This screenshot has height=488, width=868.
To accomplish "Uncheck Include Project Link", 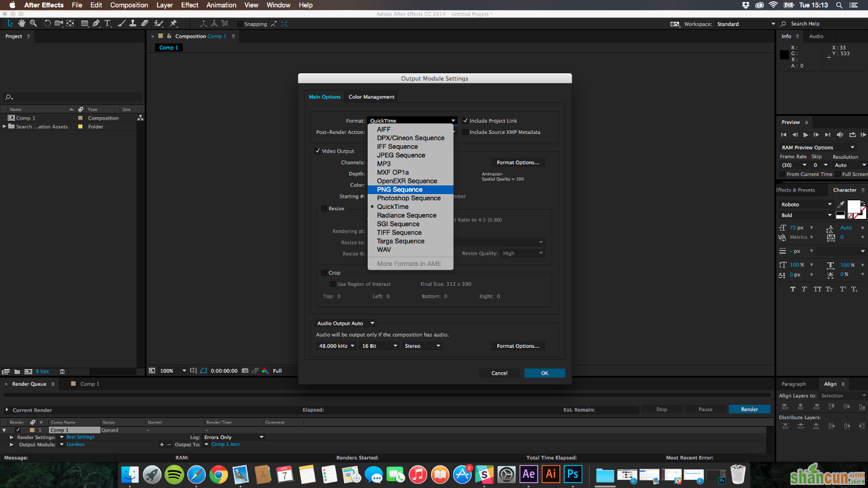I will coord(466,121).
